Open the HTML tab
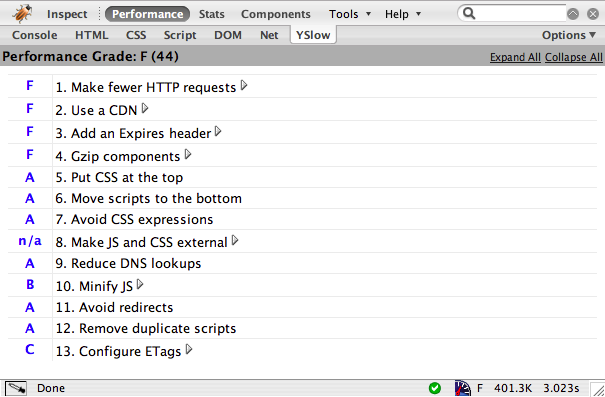Screen dimensions: 605x397 tap(91, 35)
